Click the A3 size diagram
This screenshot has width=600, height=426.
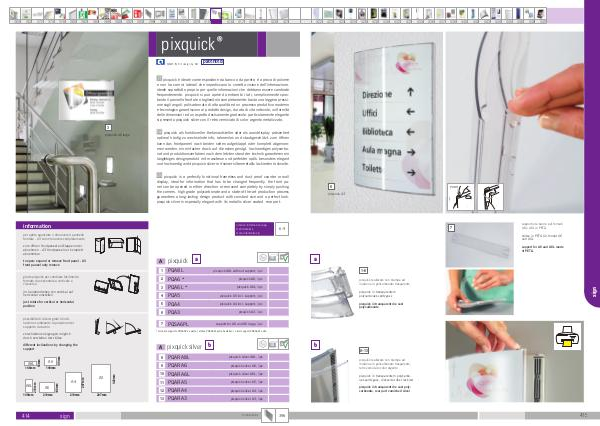pyautogui.click(x=101, y=379)
